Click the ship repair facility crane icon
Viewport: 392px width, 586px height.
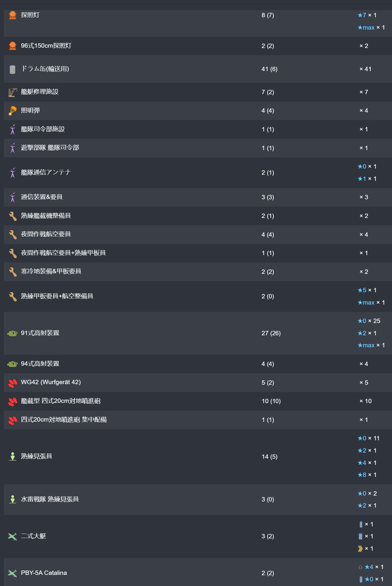[x=12, y=92]
